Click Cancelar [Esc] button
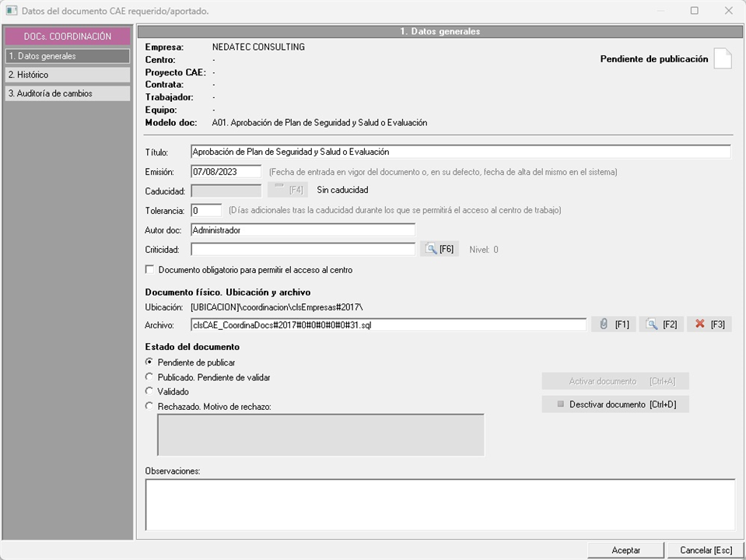 [706, 550]
